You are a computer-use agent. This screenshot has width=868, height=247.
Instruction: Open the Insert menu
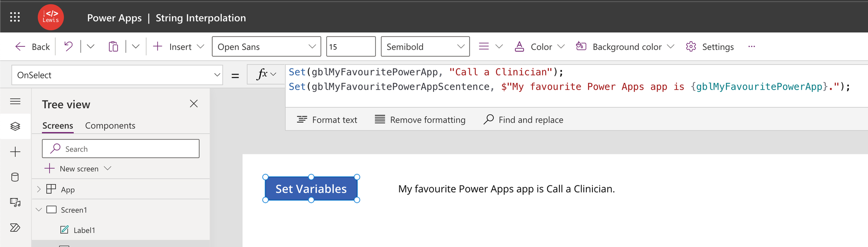coord(178,47)
